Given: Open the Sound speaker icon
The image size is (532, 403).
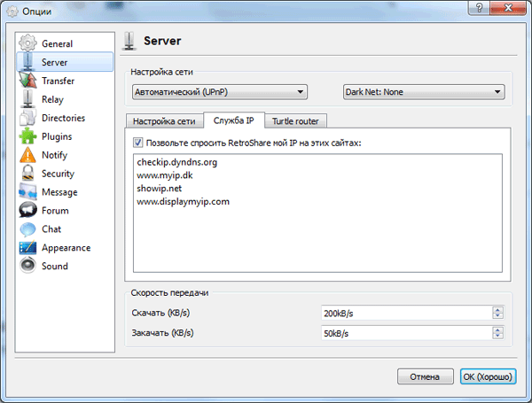Looking at the screenshot, I should (27, 266).
